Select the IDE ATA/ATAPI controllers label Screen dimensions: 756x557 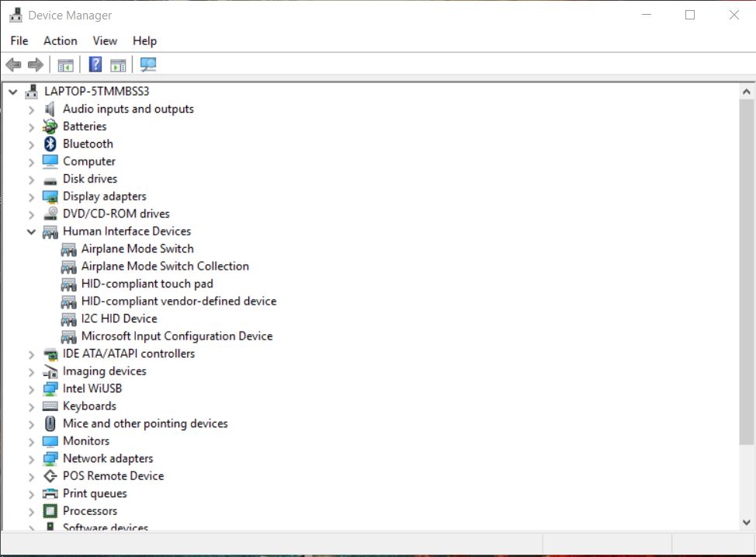click(x=129, y=353)
